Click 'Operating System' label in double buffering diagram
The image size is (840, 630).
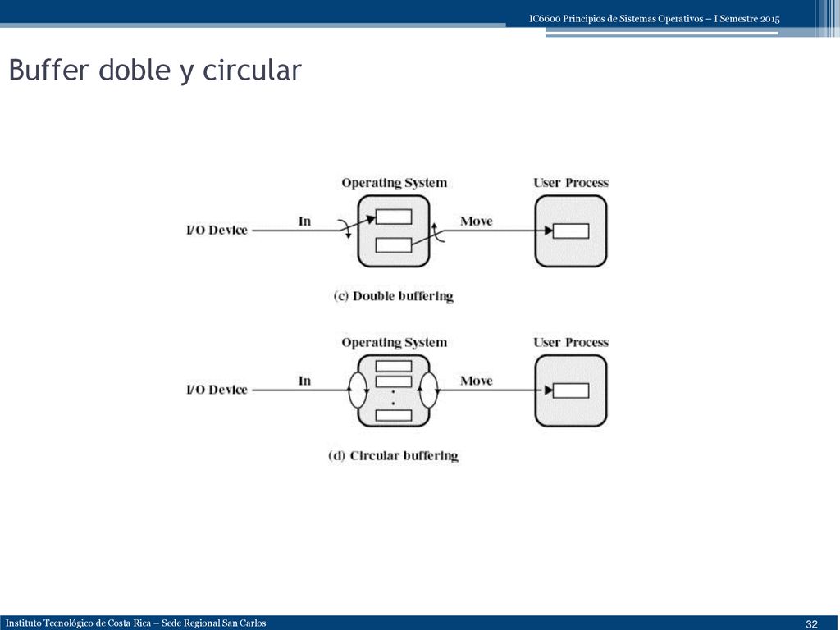point(395,183)
